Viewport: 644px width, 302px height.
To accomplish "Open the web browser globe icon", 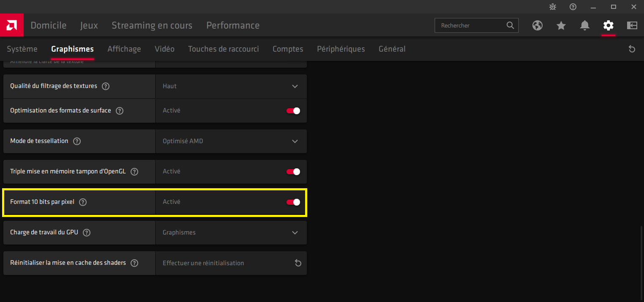I will pos(537,25).
